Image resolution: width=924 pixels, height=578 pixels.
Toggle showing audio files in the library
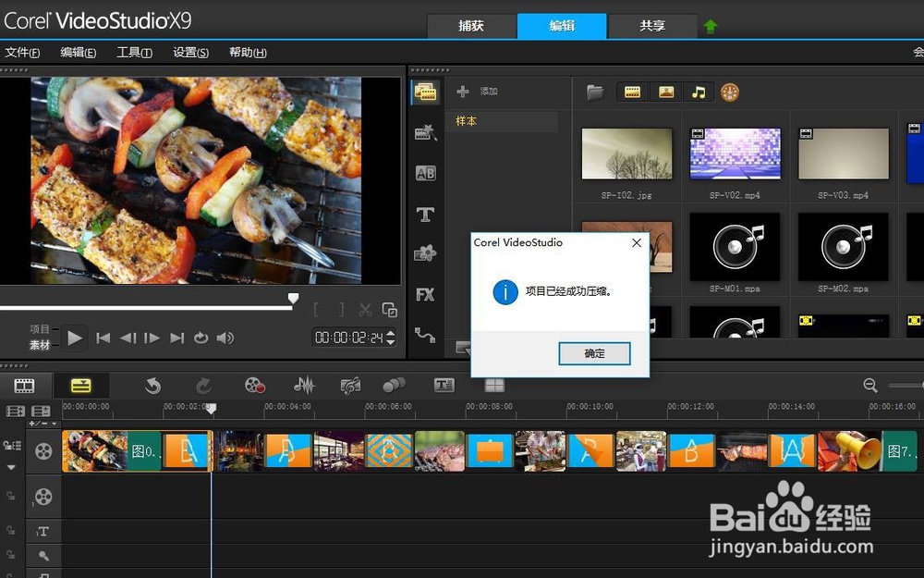coord(699,92)
